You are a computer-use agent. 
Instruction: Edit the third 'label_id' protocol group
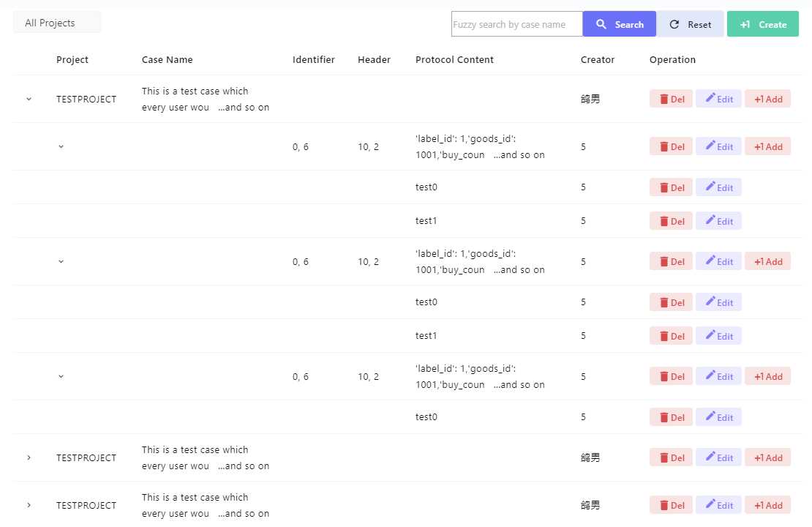[x=719, y=377]
